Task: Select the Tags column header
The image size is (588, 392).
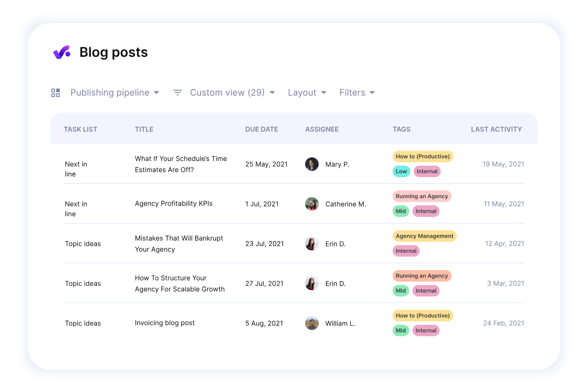Action: coord(401,129)
